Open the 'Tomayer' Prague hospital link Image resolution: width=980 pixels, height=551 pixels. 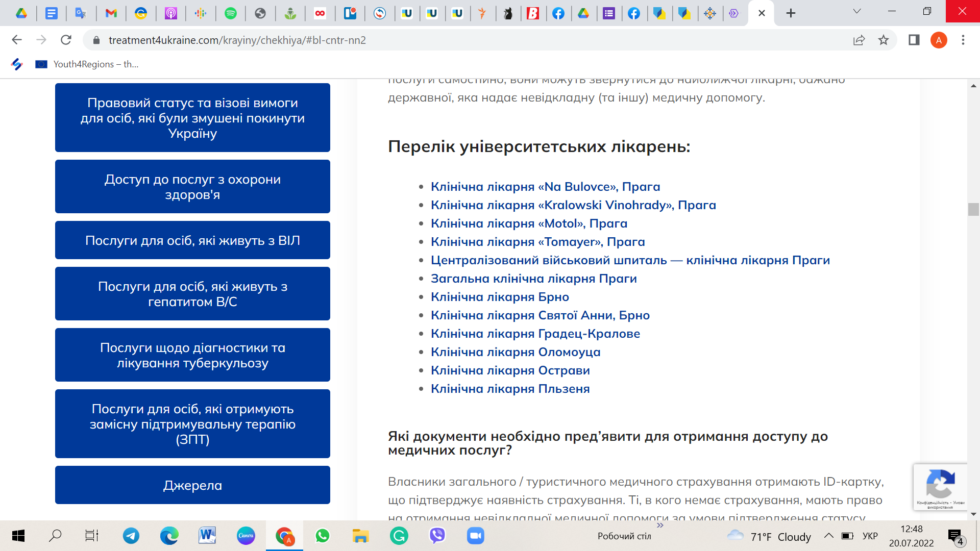pos(537,242)
